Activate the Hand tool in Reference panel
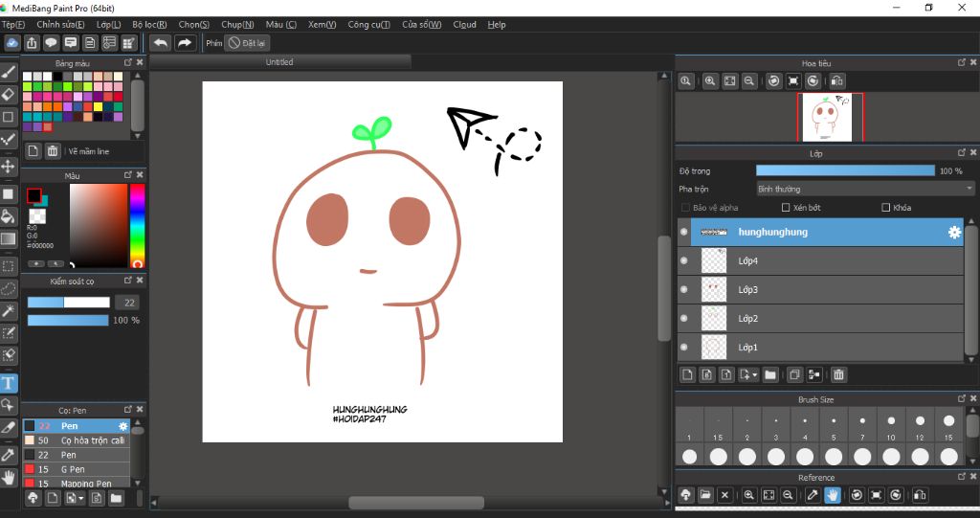This screenshot has height=518, width=980. [x=833, y=495]
